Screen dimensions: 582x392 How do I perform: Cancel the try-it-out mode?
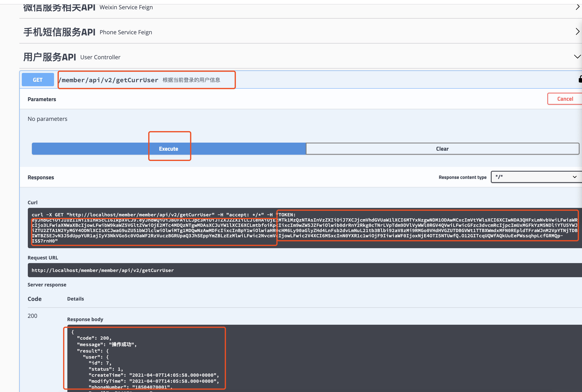(x=565, y=99)
